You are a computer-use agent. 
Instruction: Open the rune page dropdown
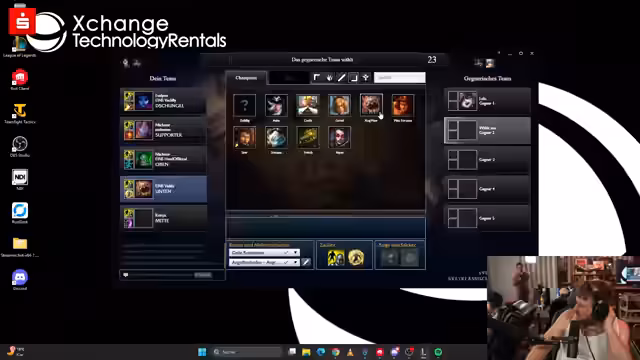pyautogui.click(x=264, y=252)
